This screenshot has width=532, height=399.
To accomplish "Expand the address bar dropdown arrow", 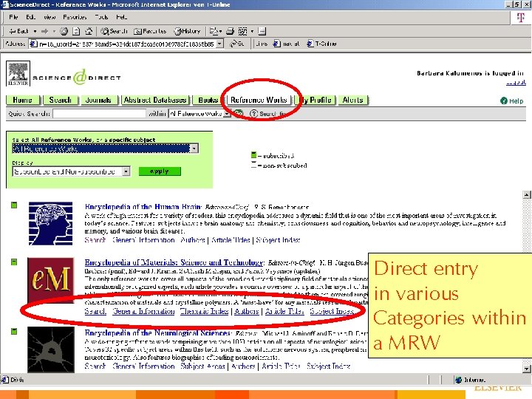I will (220, 44).
